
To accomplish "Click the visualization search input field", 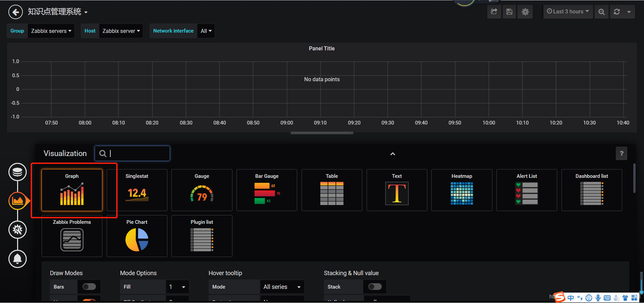I will click(x=132, y=153).
